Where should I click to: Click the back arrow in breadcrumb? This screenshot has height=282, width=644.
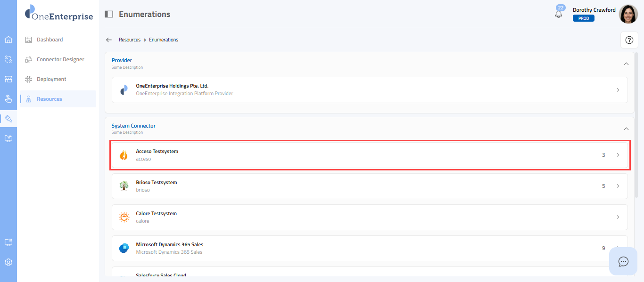click(109, 40)
